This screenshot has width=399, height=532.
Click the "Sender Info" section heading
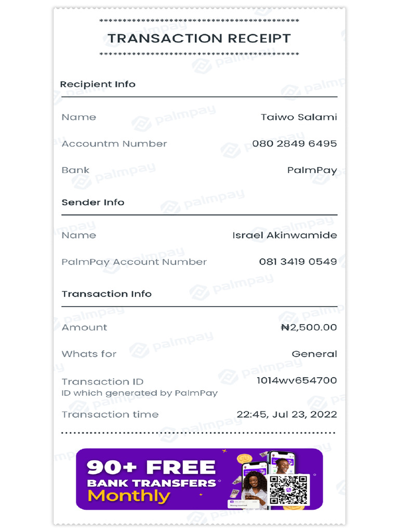93,202
